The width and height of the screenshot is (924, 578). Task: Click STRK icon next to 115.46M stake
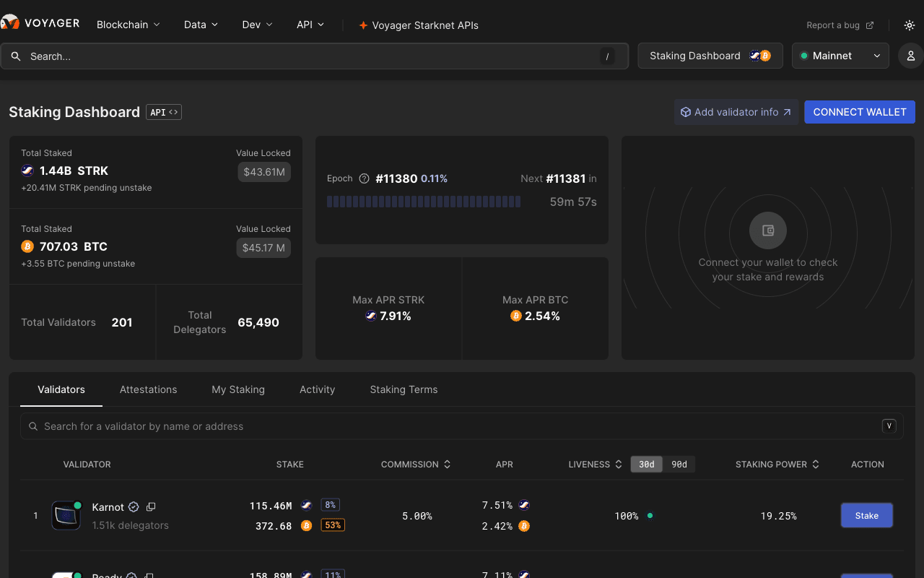tap(306, 506)
